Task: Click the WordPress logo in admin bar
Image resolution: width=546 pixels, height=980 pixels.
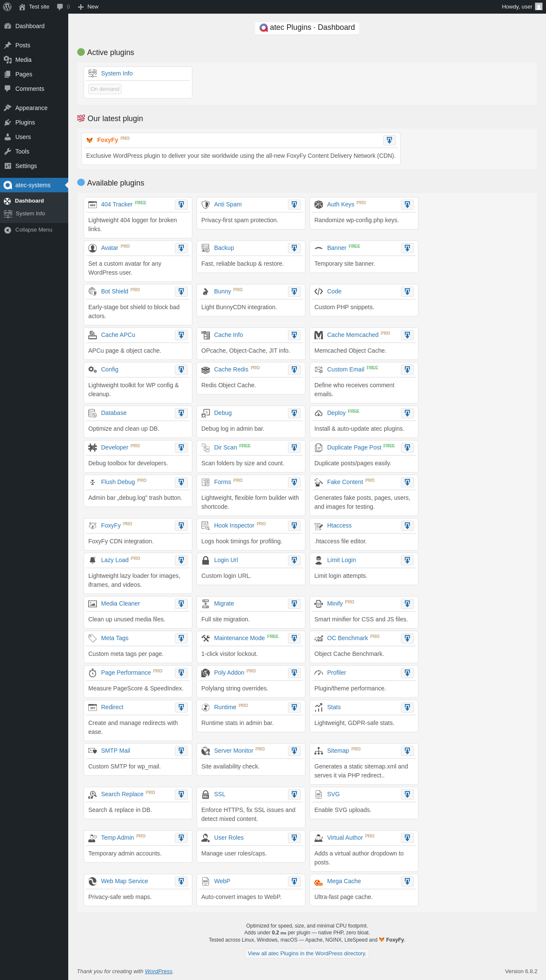Action: tap(7, 7)
